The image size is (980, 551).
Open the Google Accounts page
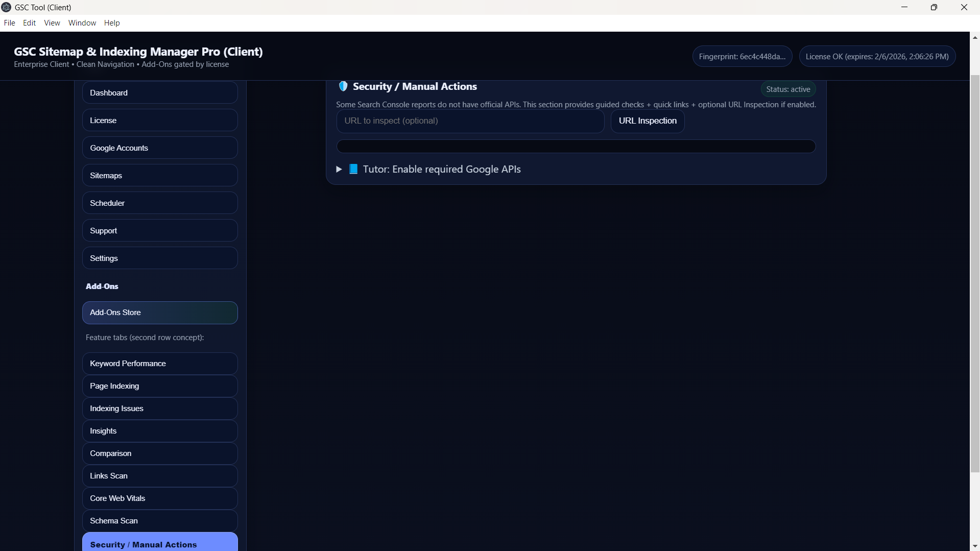(160, 148)
